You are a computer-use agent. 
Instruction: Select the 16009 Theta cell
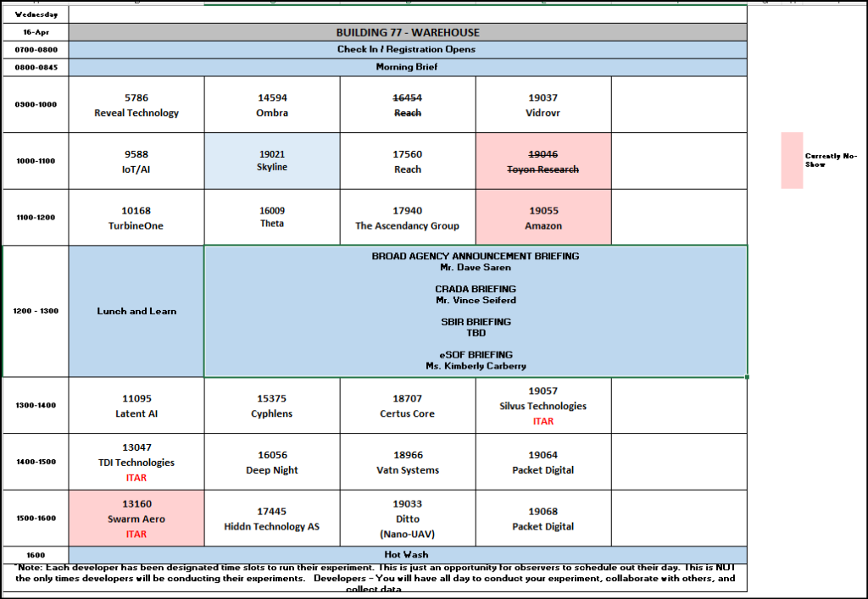272,218
